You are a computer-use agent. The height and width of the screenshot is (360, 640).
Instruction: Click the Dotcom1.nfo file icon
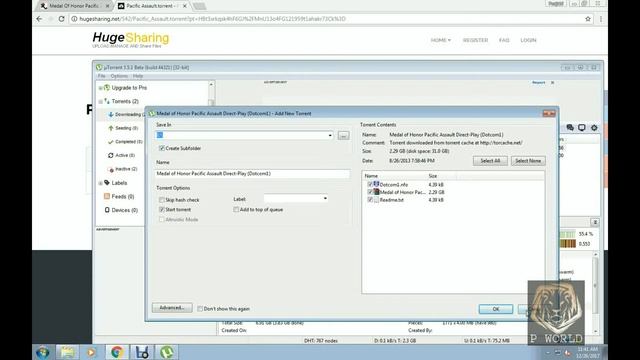[376, 184]
